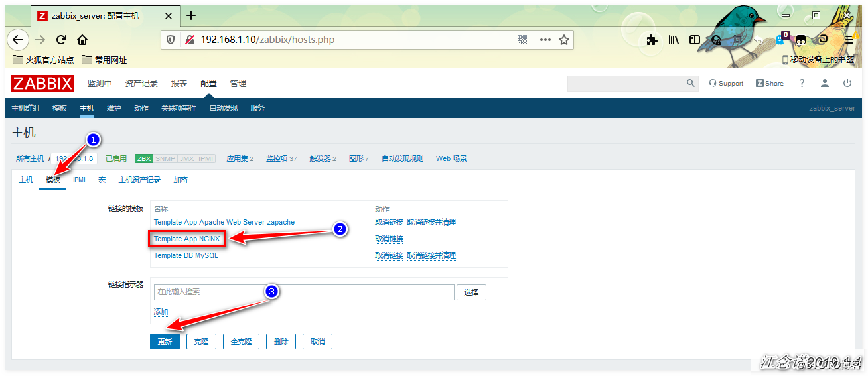Open the library bookshelf icon
The height and width of the screenshot is (376, 868).
click(x=674, y=40)
